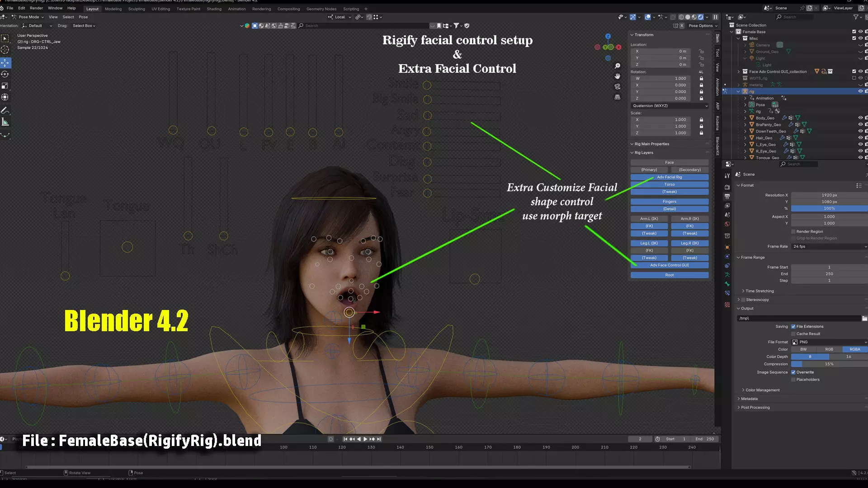Adjust the Compression 15% slider
The width and height of the screenshot is (868, 488).
point(829,364)
